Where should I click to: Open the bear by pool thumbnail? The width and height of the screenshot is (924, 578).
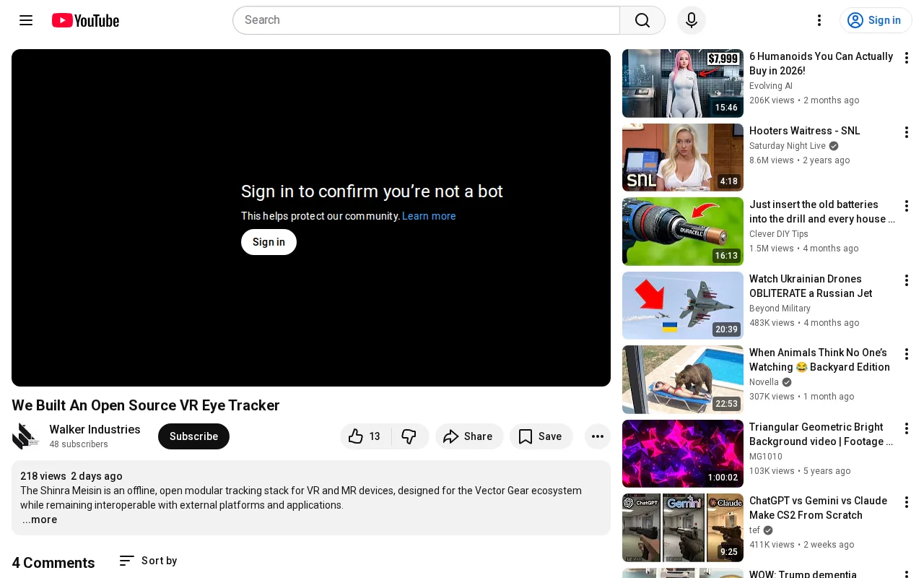tap(683, 379)
